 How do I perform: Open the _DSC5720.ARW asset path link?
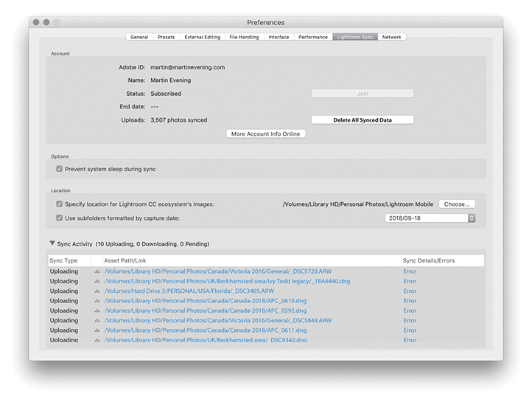tap(218, 271)
